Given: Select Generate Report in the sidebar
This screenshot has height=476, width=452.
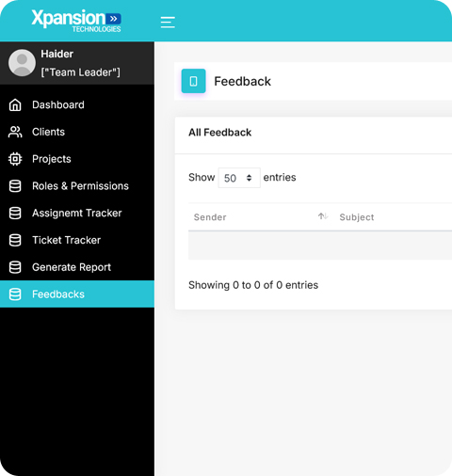Looking at the screenshot, I should click(77, 267).
